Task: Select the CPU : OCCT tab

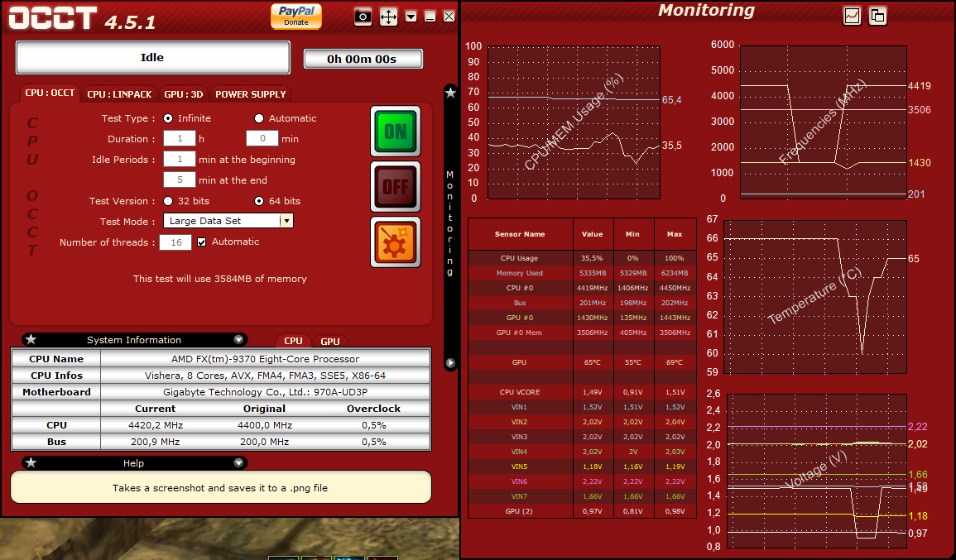Action: click(x=50, y=93)
